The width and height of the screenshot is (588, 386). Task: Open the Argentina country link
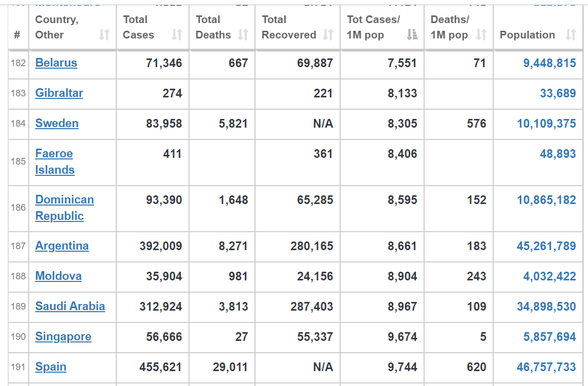pyautogui.click(x=62, y=246)
